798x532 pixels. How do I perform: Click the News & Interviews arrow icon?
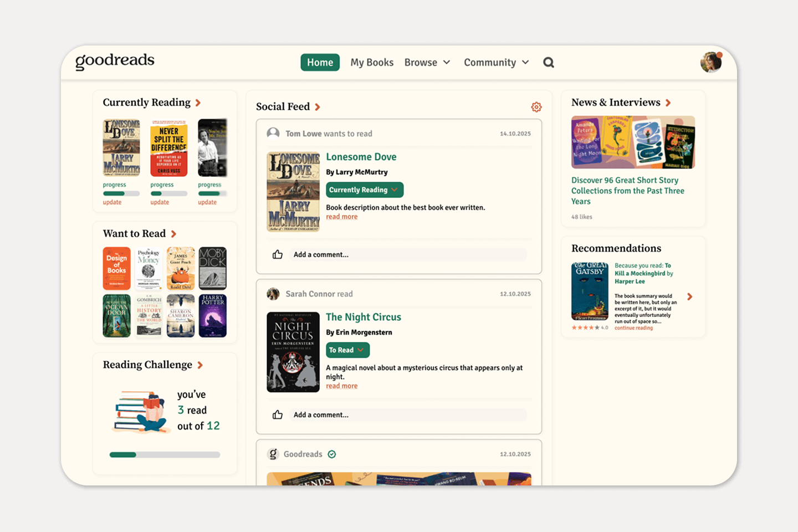(x=668, y=103)
